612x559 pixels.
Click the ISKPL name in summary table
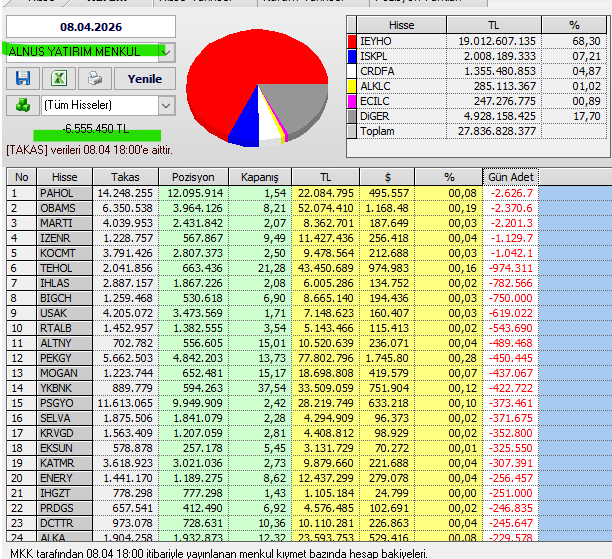click(374, 56)
